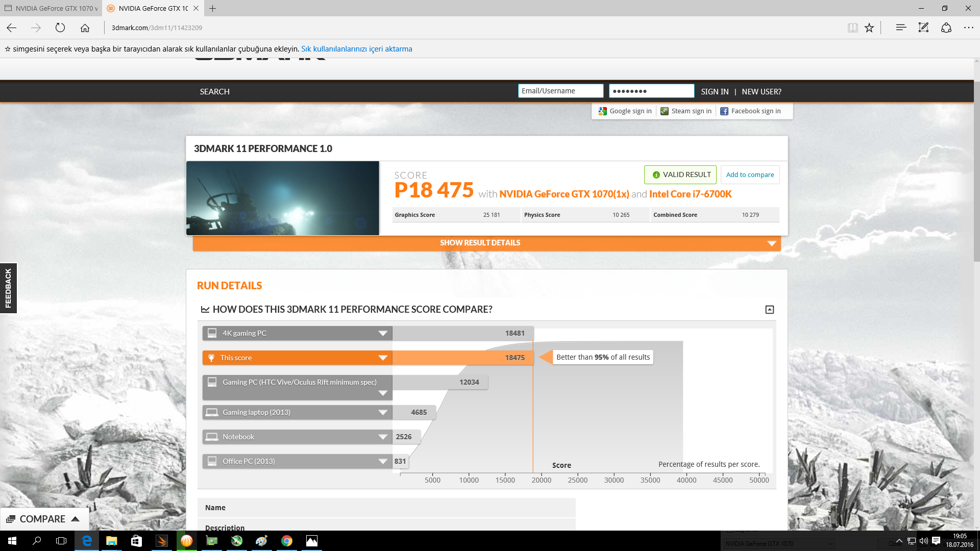Open taskbar search magnifier
The image size is (980, 551).
click(37, 541)
